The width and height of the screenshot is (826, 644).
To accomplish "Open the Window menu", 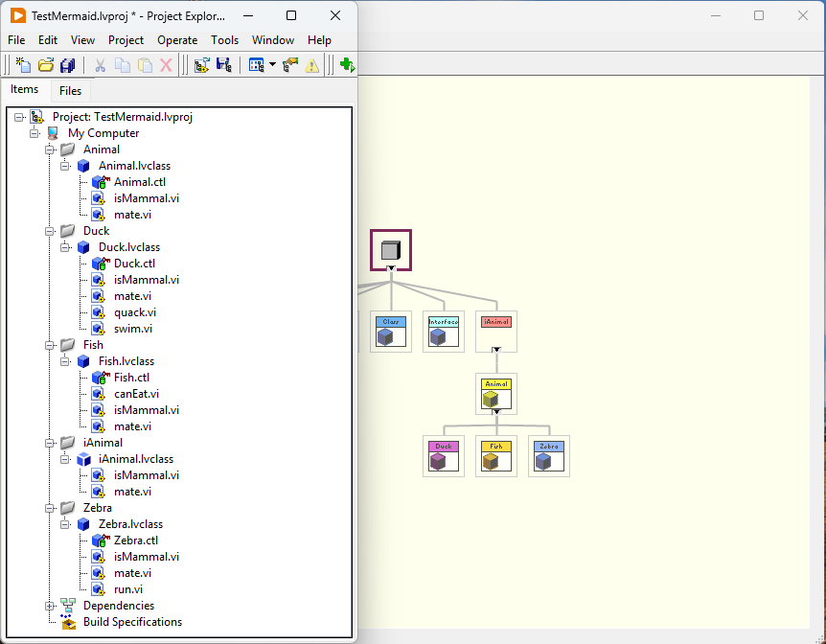I will click(273, 40).
